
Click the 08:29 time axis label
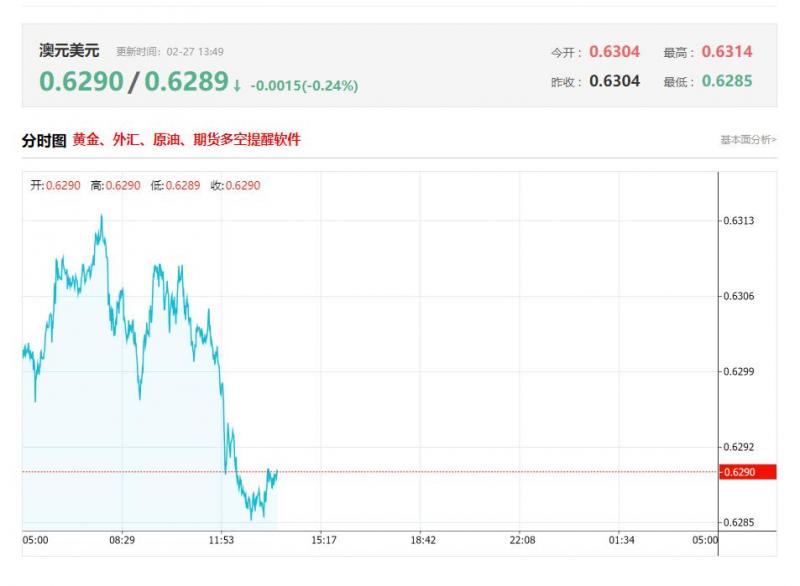click(122, 540)
